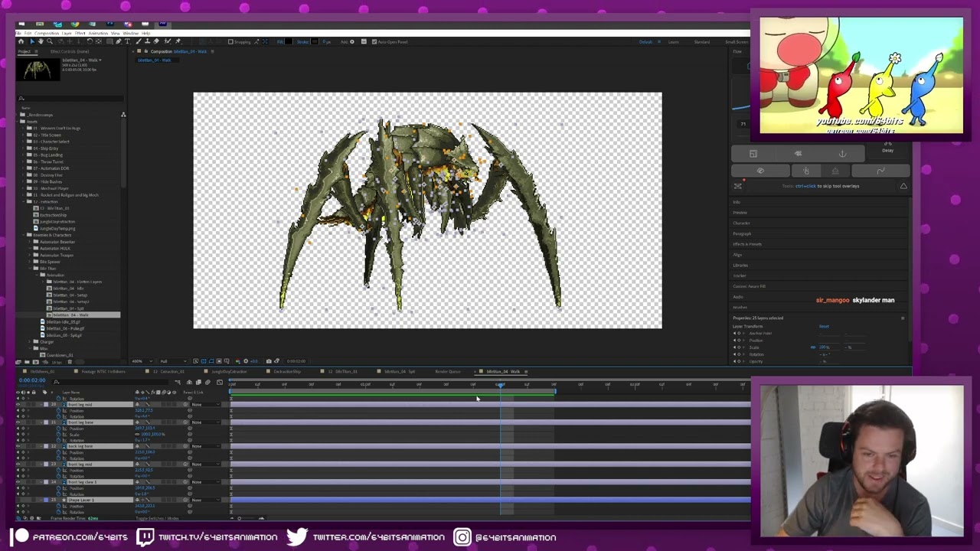Viewport: 980px width, 551px height.
Task: Select the Zoom magnifier tool
Action: tap(50, 41)
